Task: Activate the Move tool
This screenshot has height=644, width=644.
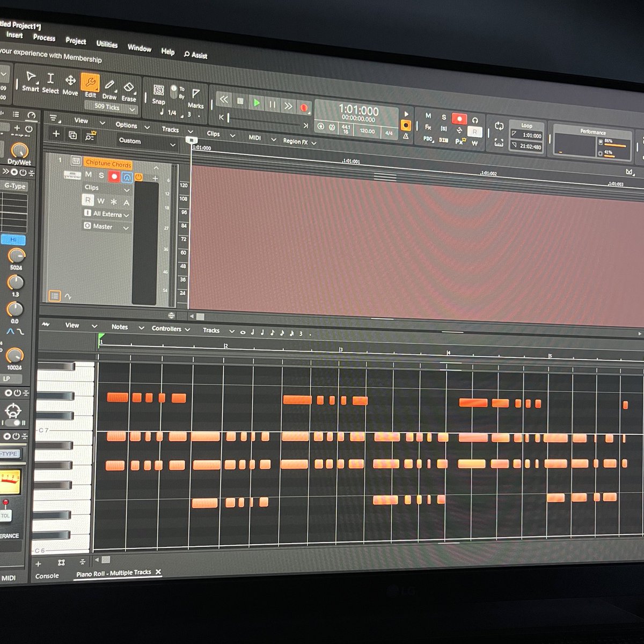Action: pyautogui.click(x=70, y=85)
